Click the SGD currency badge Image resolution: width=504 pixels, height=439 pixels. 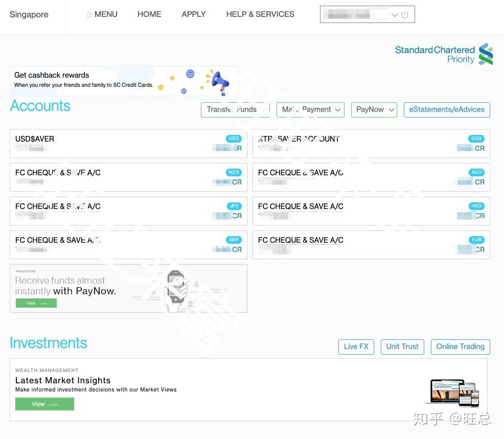coord(476,138)
